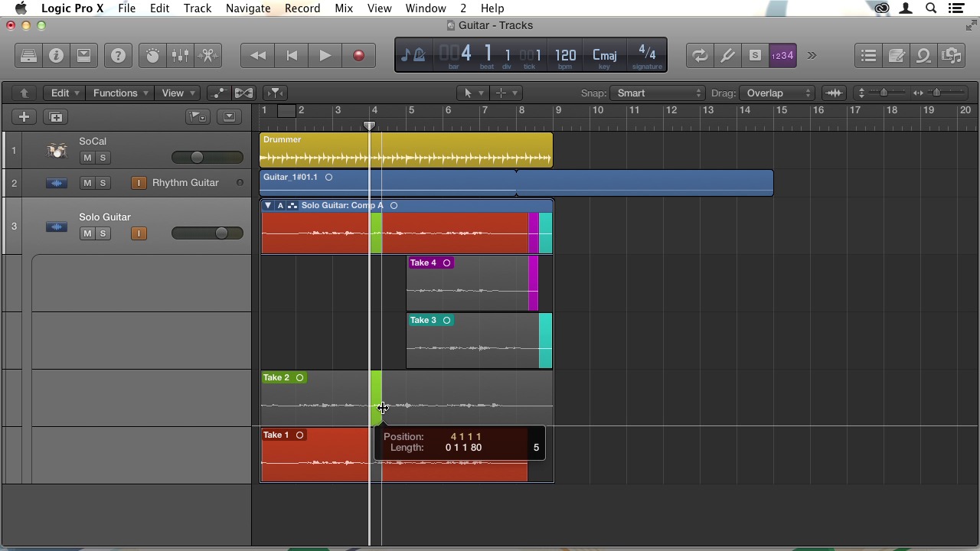Mute the SoCal drummer track
The image size is (980, 551).
click(87, 158)
